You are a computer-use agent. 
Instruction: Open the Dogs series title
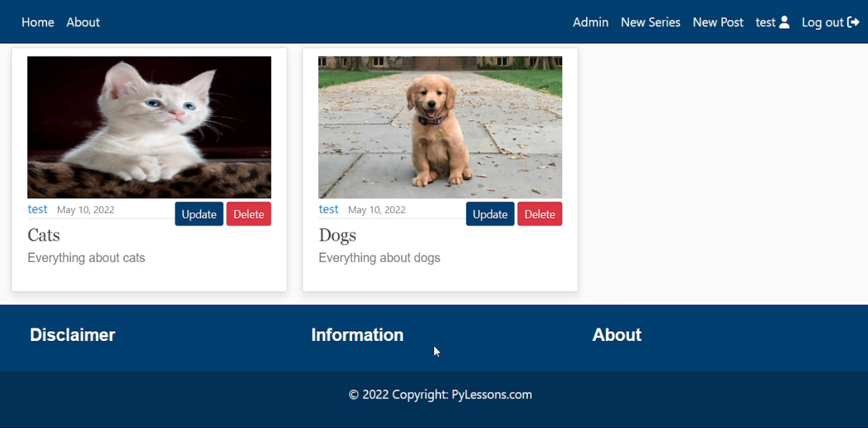click(x=337, y=235)
